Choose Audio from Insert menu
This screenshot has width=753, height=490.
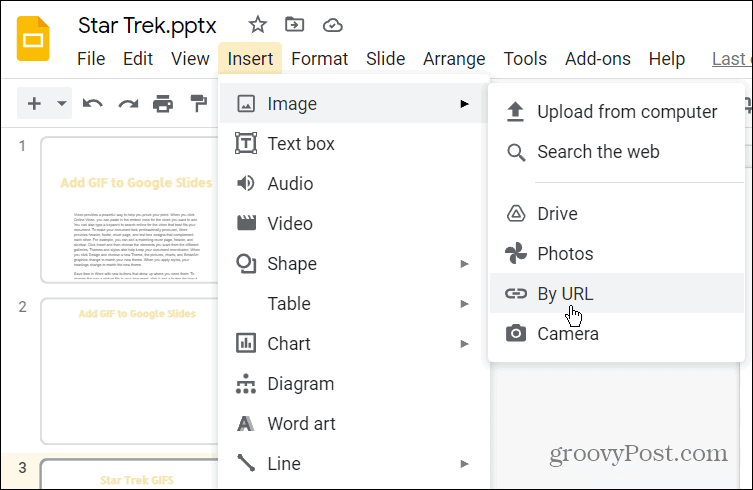[x=353, y=183]
